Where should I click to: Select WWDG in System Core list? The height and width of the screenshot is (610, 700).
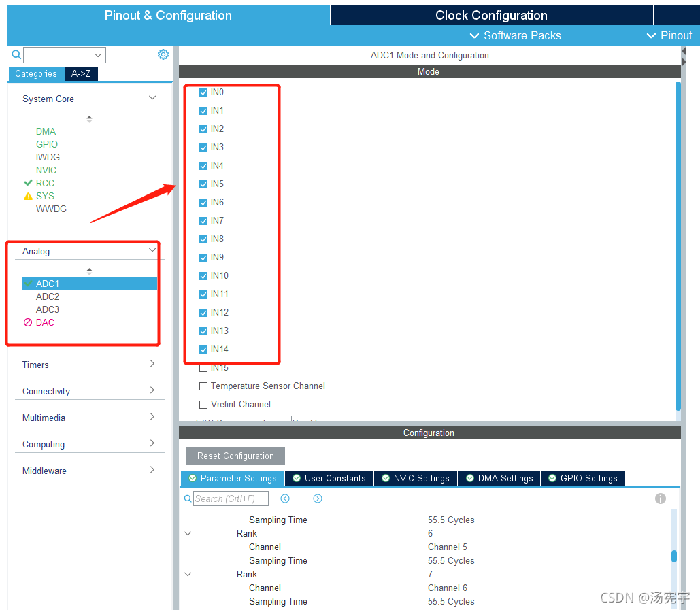51,209
